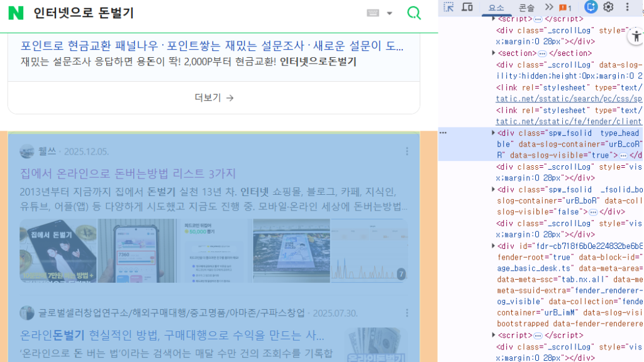Click the 더보기 button

pyautogui.click(x=214, y=97)
